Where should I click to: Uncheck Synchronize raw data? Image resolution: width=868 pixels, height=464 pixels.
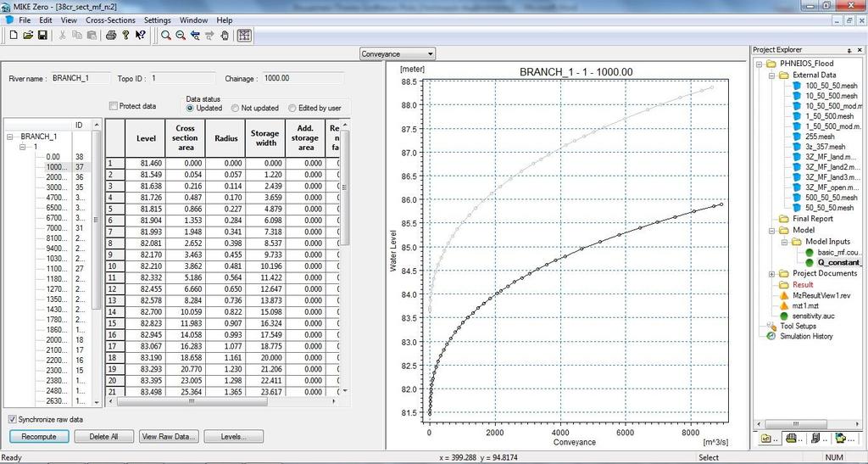(12, 420)
